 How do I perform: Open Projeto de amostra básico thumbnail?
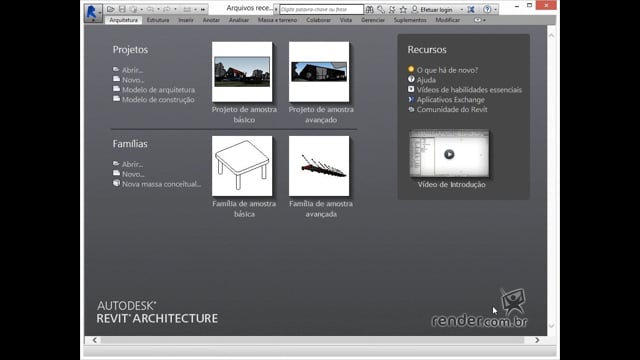[x=242, y=72]
